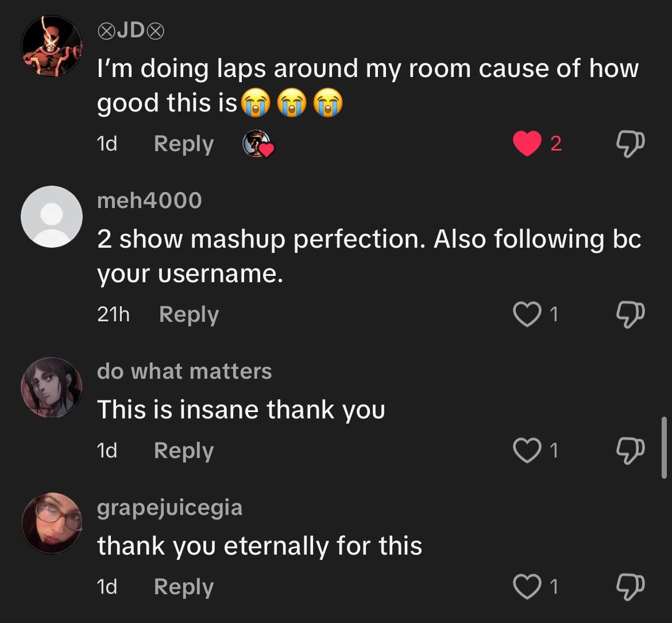Dislike the comment from do what matters
Viewport: 672px width, 623px height.
(x=629, y=451)
